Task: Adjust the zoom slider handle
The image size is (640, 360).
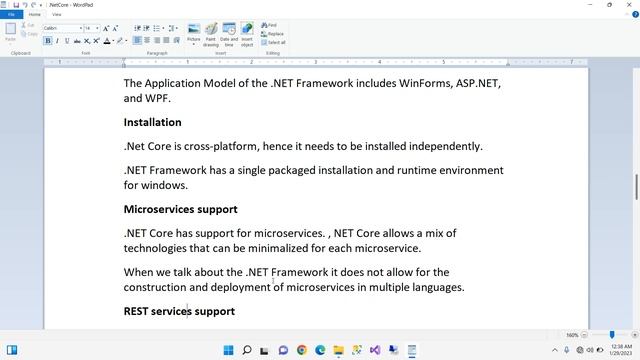Action: point(612,335)
